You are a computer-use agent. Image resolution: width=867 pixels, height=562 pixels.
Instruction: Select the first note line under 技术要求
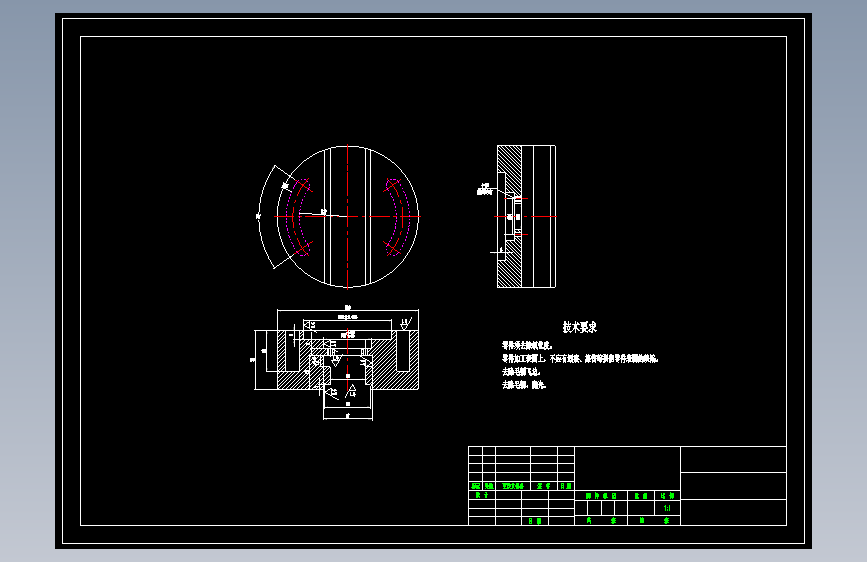527,345
